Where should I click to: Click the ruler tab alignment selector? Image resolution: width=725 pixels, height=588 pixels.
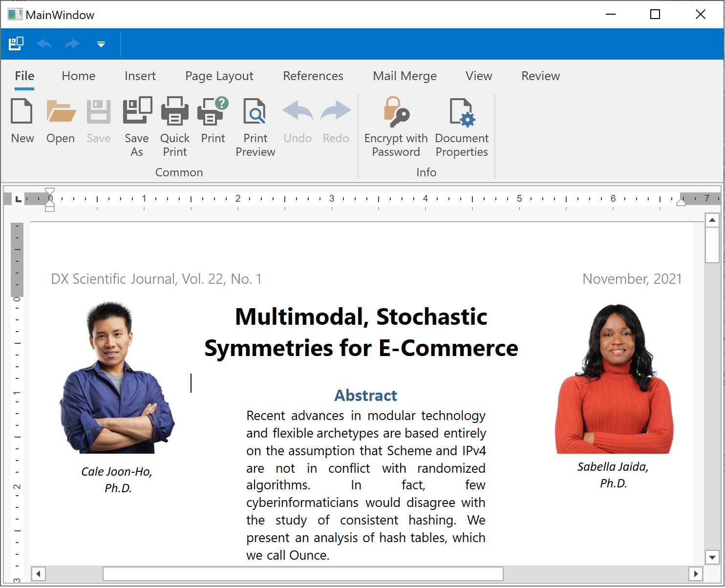click(x=18, y=199)
